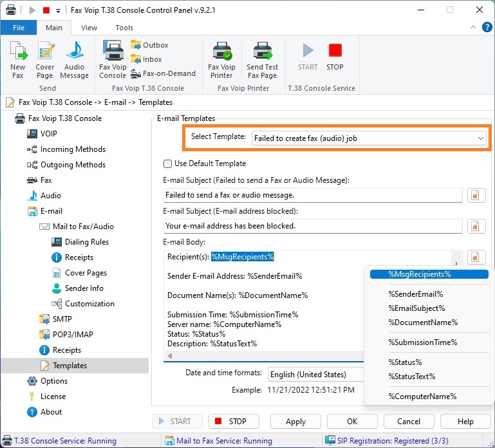495x448 pixels.
Task: Click the ribbon START service icon
Action: click(308, 57)
